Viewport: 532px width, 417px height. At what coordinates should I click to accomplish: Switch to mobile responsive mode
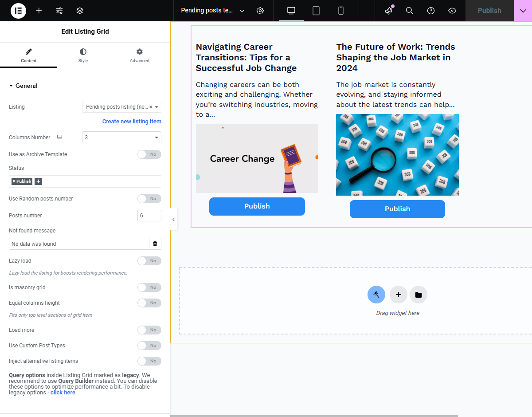340,11
